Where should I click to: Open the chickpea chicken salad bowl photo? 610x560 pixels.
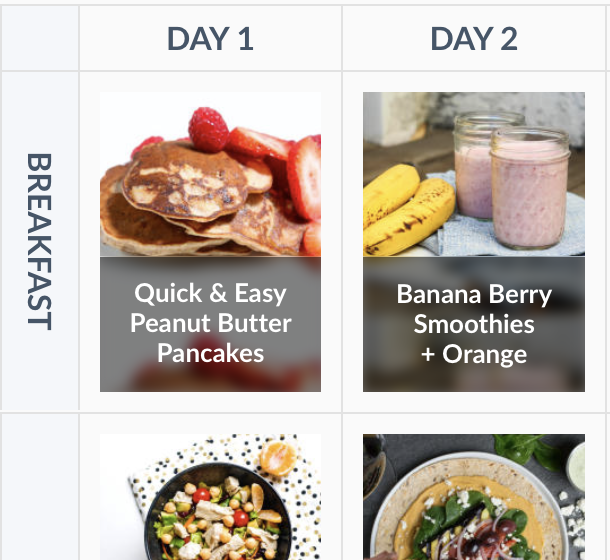point(210,497)
